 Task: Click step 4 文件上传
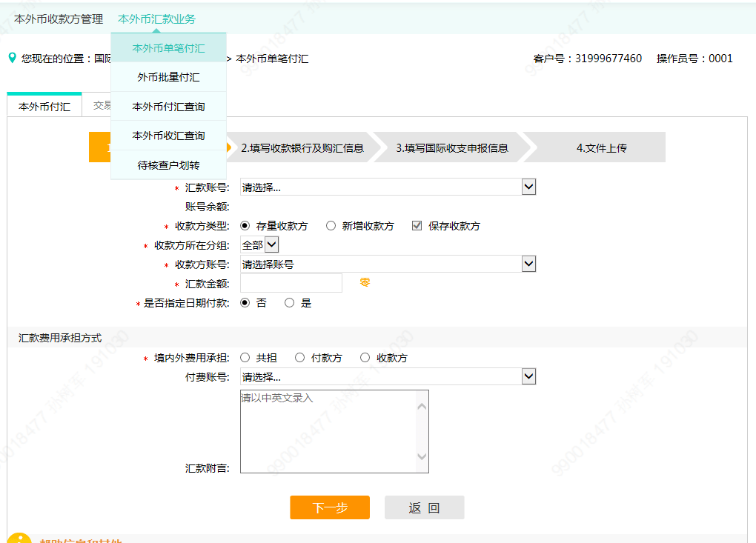point(598,147)
